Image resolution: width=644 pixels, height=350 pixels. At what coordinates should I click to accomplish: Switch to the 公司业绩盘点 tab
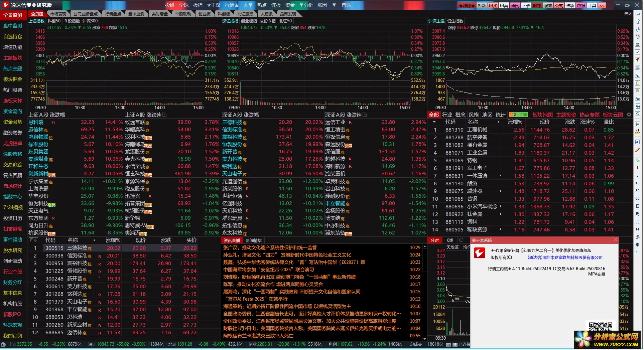[x=86, y=14]
